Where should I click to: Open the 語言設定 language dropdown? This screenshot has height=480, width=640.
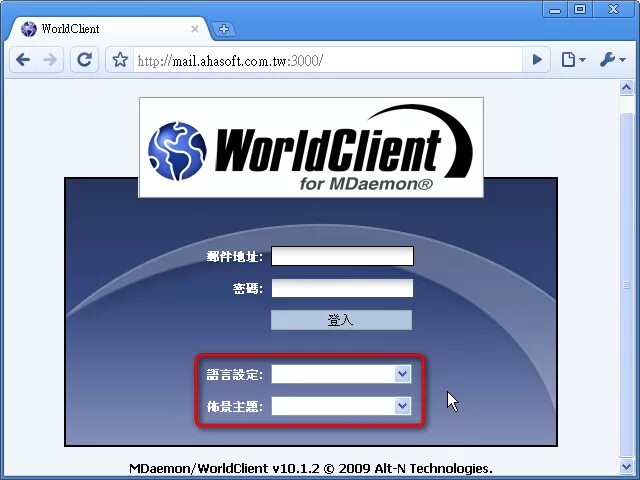click(341, 374)
